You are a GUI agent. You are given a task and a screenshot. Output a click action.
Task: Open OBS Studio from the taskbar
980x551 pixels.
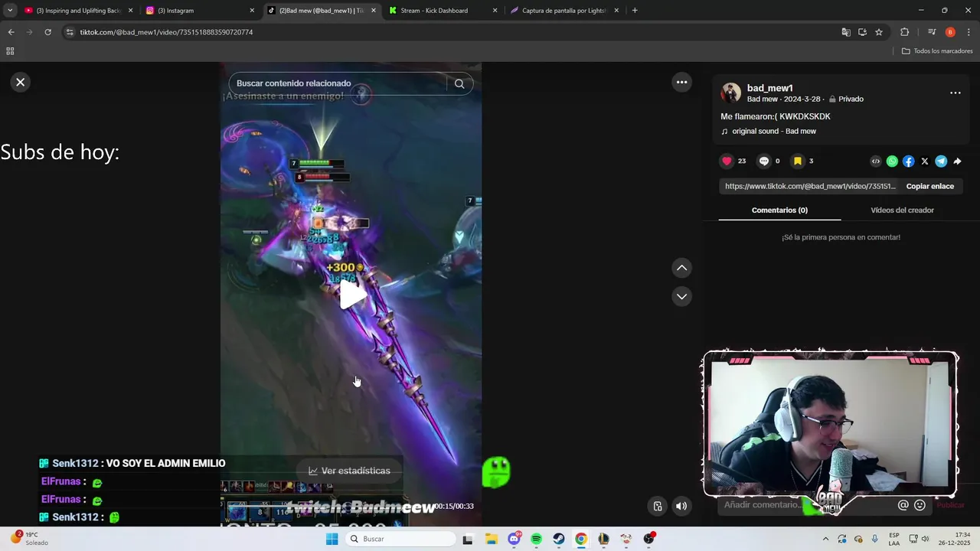coord(649,539)
